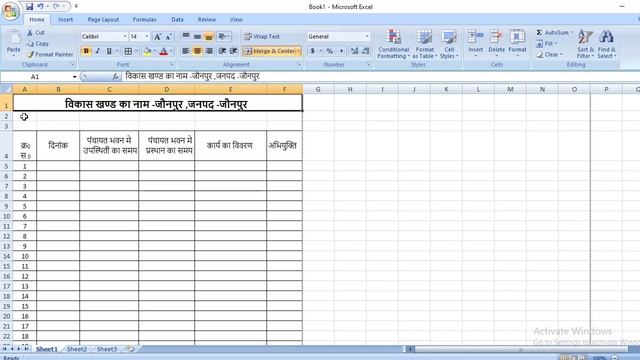Apply the fill color

coord(147,51)
